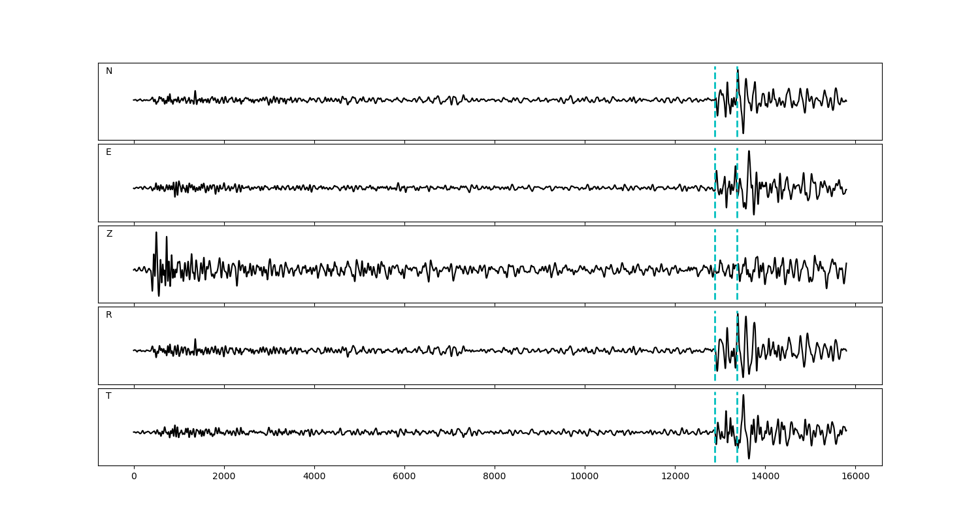
Task: Click the Z component panel label
Action: (109, 234)
